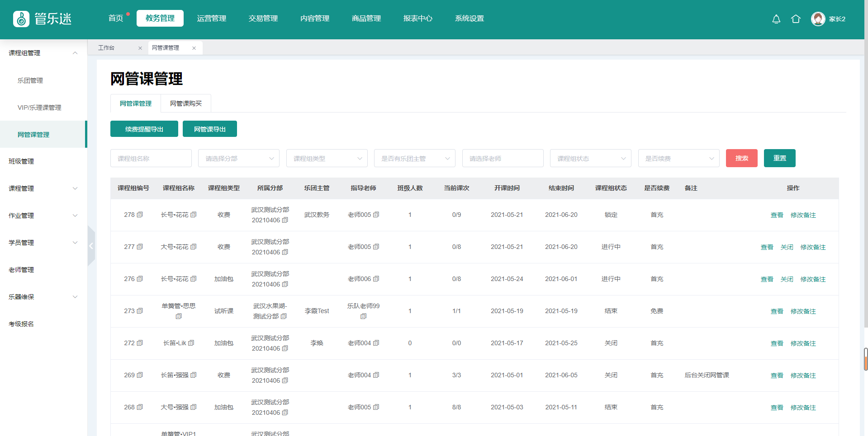This screenshot has width=868, height=436.
Task: Click the notification bell icon
Action: point(776,19)
